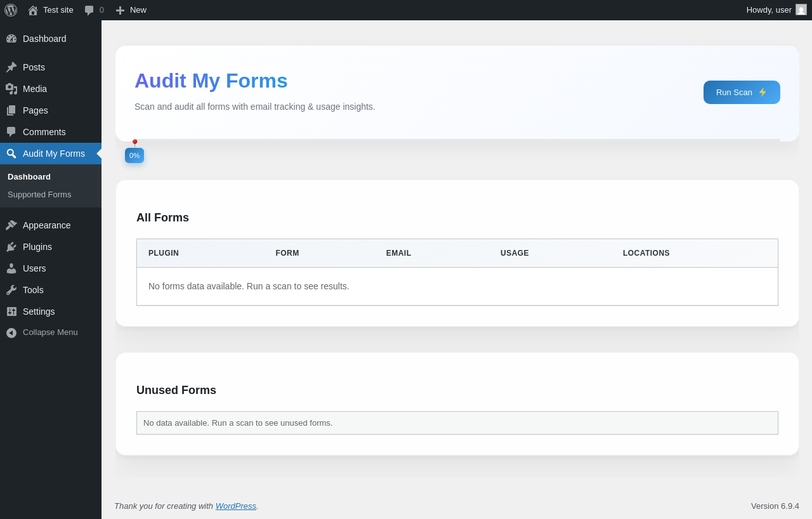Open the Posts menu
Screen dimensions: 812x519
tap(34, 67)
